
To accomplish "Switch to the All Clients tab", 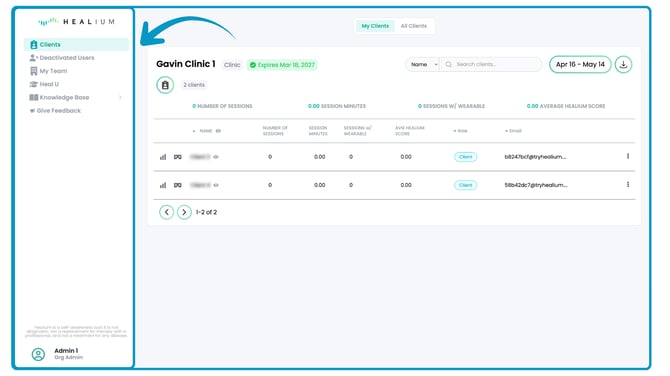I will coord(414,26).
